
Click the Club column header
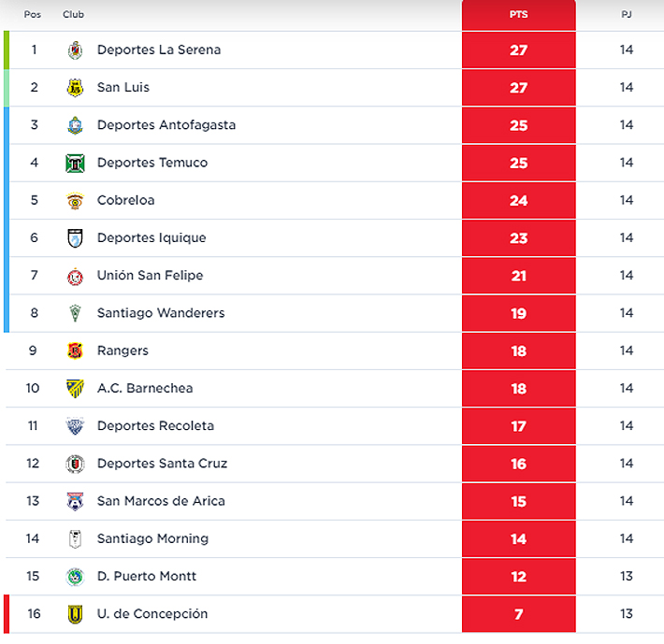click(73, 14)
